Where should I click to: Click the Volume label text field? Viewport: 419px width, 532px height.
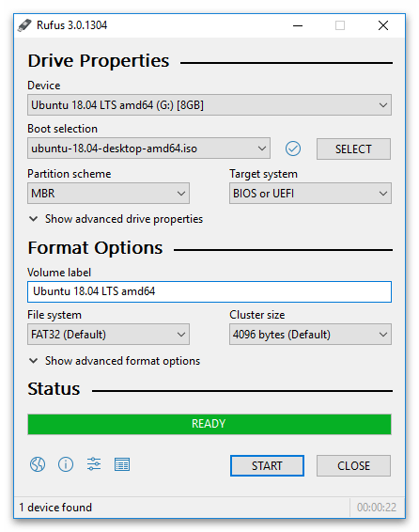tap(209, 291)
